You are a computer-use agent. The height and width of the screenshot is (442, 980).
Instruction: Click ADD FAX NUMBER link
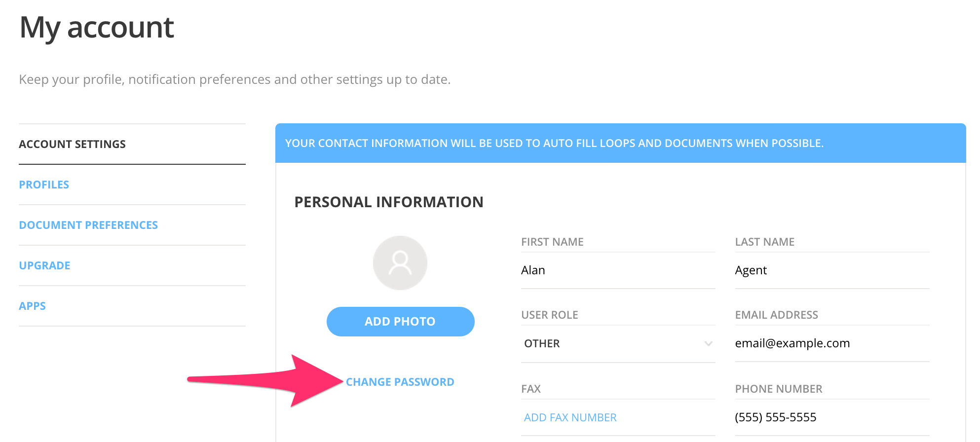569,417
